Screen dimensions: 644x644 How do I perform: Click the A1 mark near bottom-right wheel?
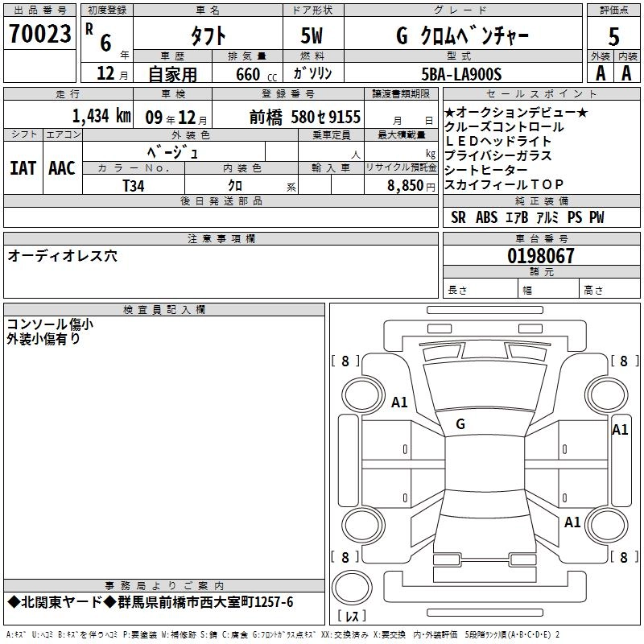[x=572, y=522]
